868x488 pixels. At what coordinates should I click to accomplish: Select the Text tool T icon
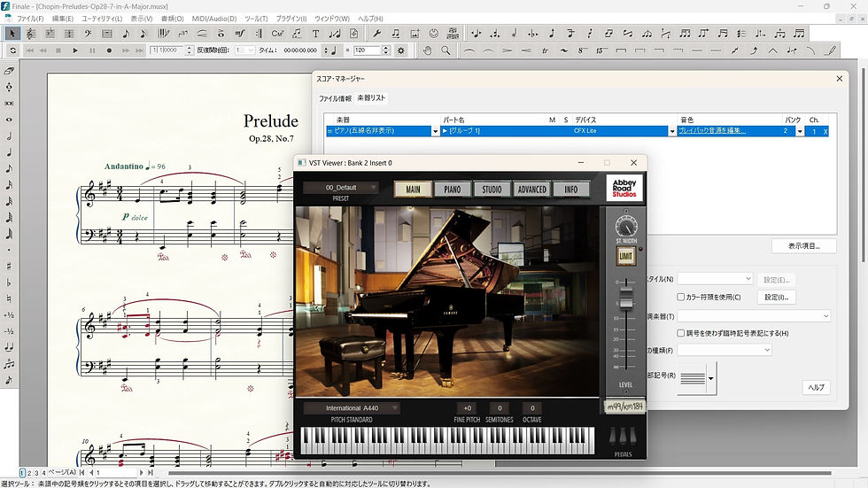[x=315, y=33]
